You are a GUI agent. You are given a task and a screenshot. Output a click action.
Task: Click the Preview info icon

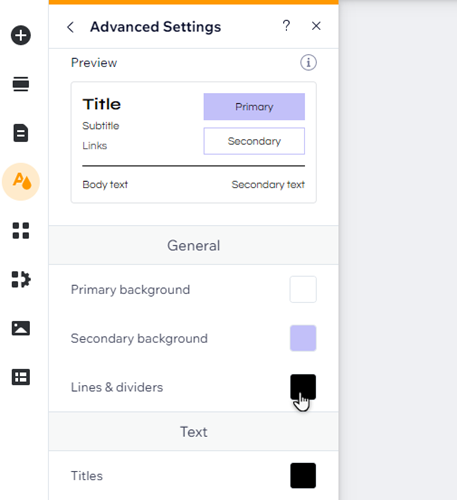(308, 63)
